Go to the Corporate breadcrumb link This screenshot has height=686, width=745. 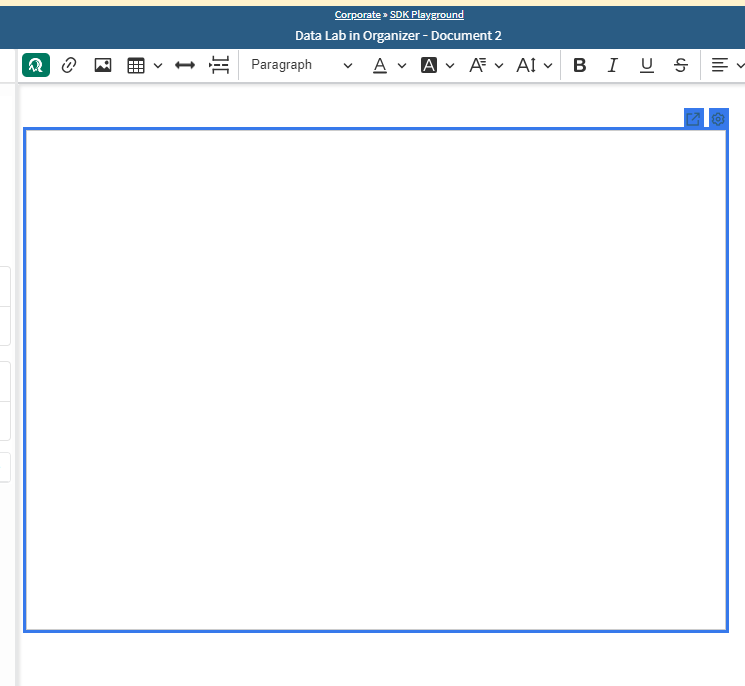(x=357, y=15)
